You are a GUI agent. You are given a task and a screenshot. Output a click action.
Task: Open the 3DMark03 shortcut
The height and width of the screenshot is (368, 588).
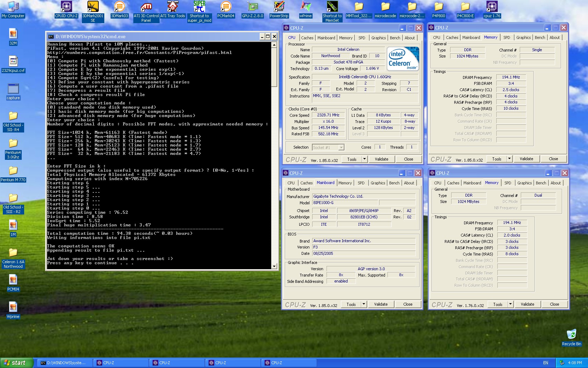click(x=119, y=10)
